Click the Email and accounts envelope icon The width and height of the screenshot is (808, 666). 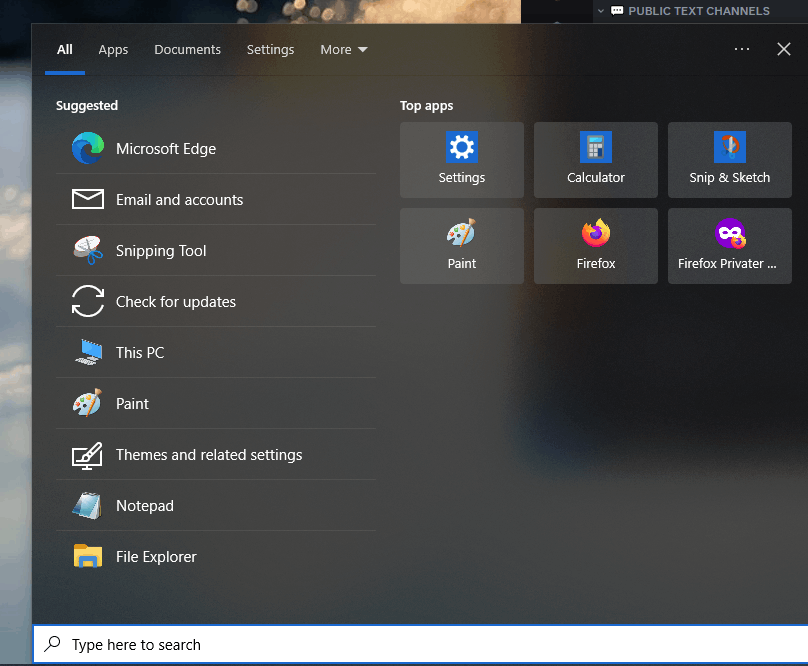(88, 199)
